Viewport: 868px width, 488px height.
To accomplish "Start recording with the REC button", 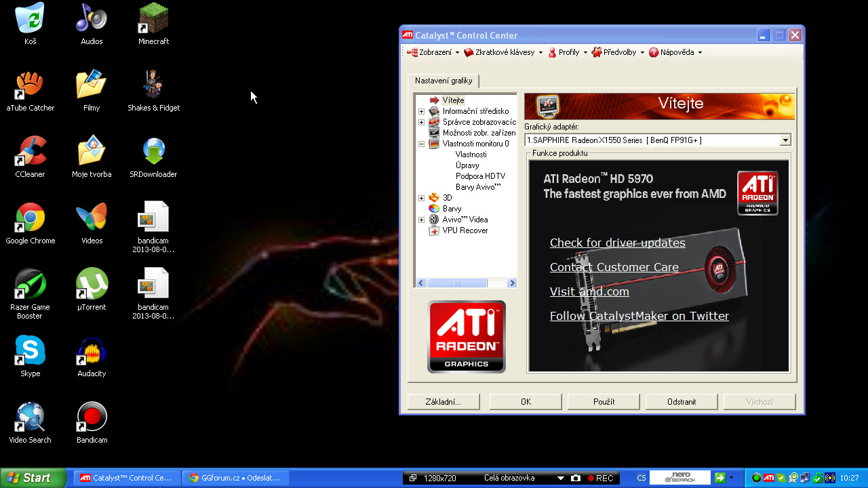I will 600,478.
